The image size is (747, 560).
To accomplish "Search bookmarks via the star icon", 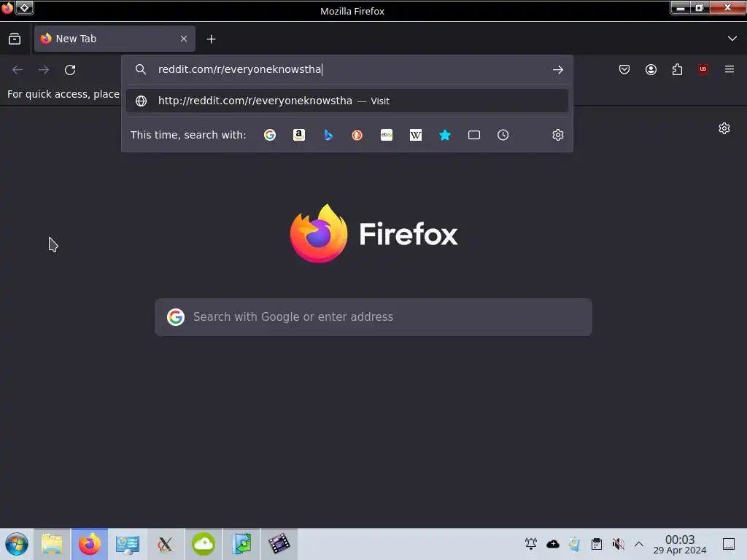I will (444, 135).
